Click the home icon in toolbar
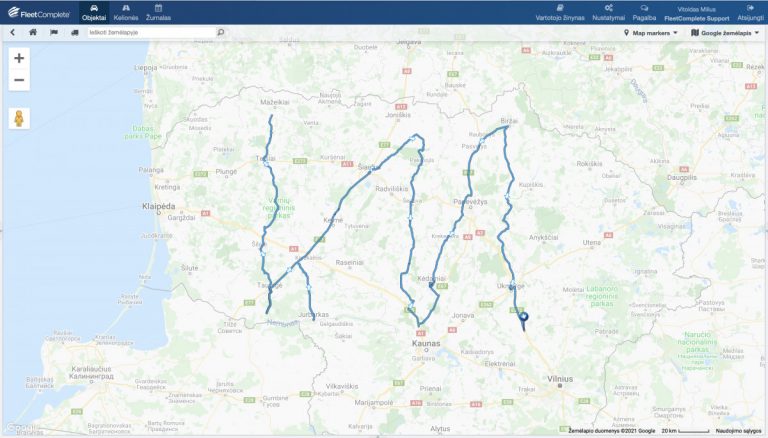Image resolution: width=768 pixels, height=438 pixels. click(x=33, y=32)
